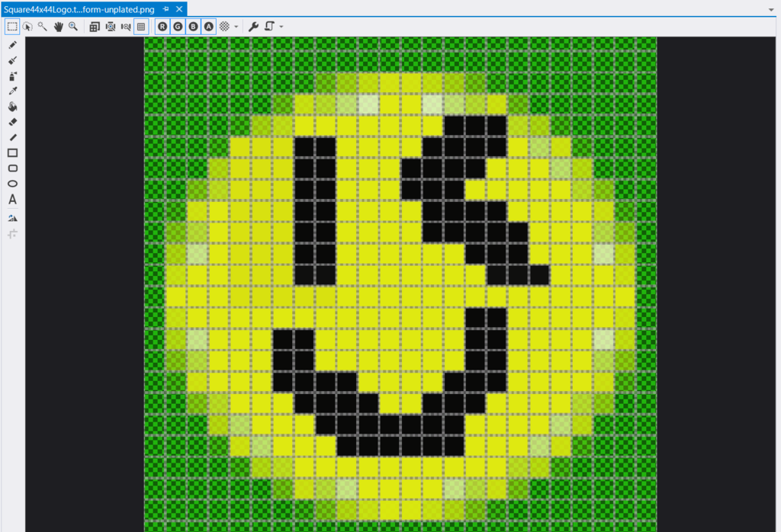Close the Square44x44Logo document tab
This screenshot has width=781, height=532.
[x=179, y=9]
